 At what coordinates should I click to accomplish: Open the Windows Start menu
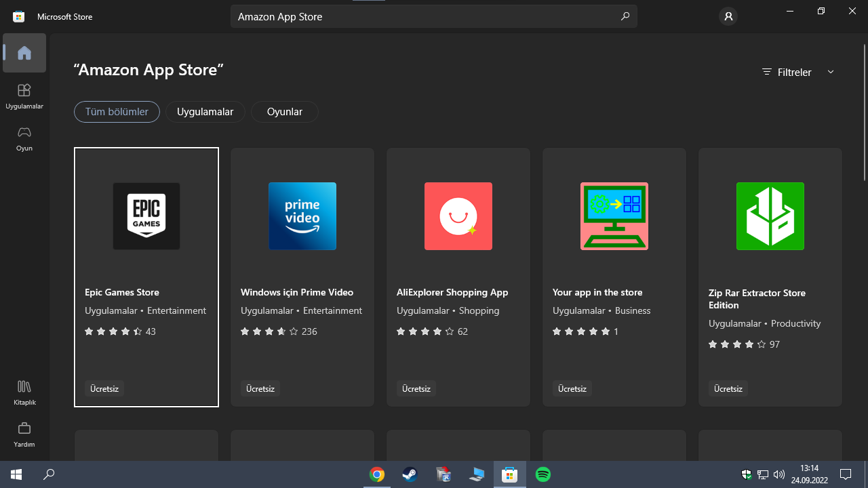pyautogui.click(x=16, y=474)
